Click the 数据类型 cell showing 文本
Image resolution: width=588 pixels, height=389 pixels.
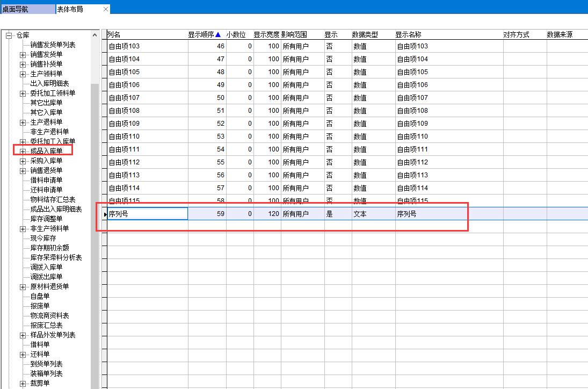click(373, 214)
